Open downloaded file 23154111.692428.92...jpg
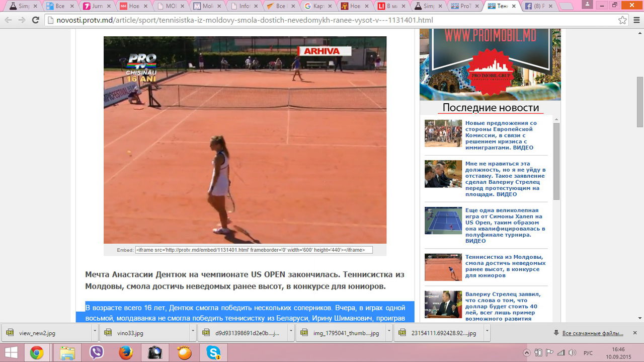 coord(439,333)
